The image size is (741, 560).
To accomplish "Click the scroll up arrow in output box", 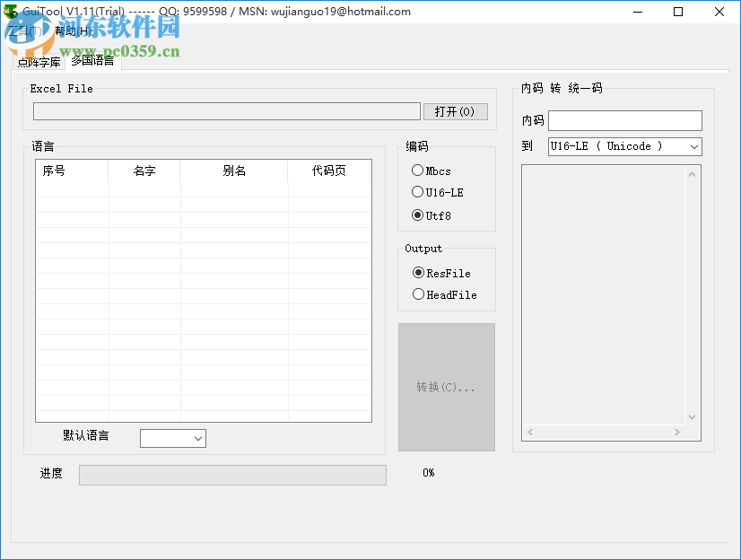I will (692, 174).
